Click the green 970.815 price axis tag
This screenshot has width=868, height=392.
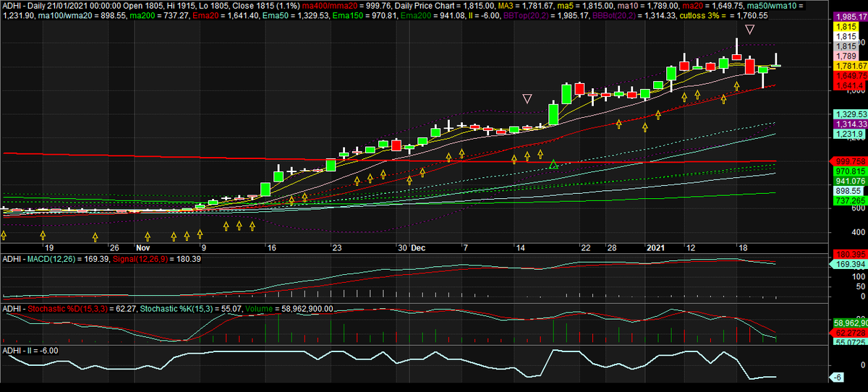[851, 171]
